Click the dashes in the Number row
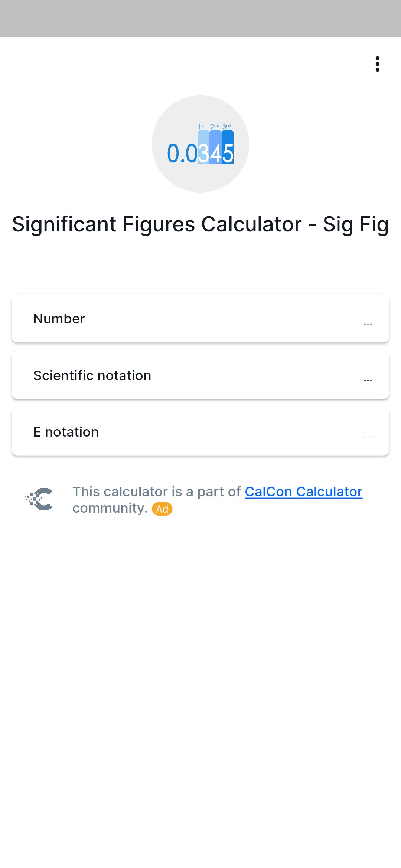 coord(368,324)
